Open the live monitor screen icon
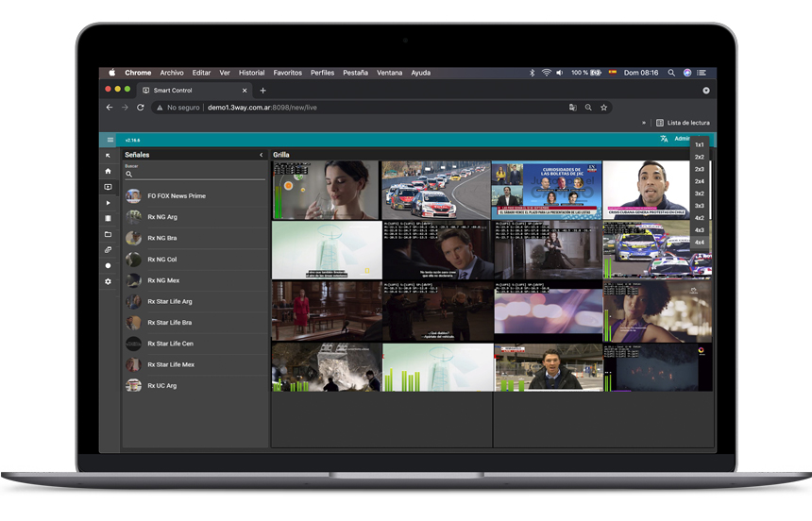812x521 pixels. 108,187
